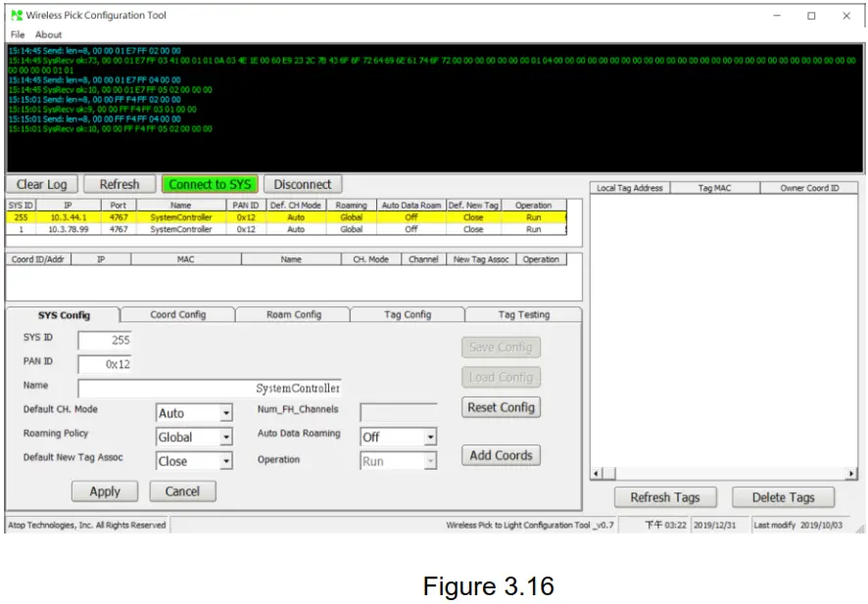Click into the PAN ID input field
This screenshot has width=868, height=604.
[105, 364]
